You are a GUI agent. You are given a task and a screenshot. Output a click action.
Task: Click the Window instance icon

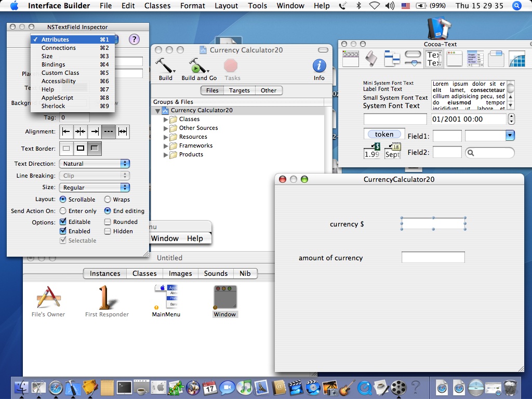click(x=225, y=297)
